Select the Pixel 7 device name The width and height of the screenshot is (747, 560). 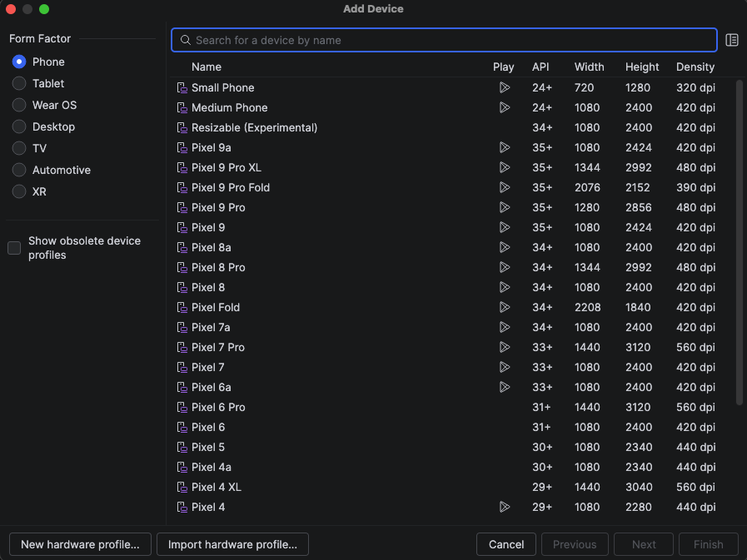[x=207, y=367]
